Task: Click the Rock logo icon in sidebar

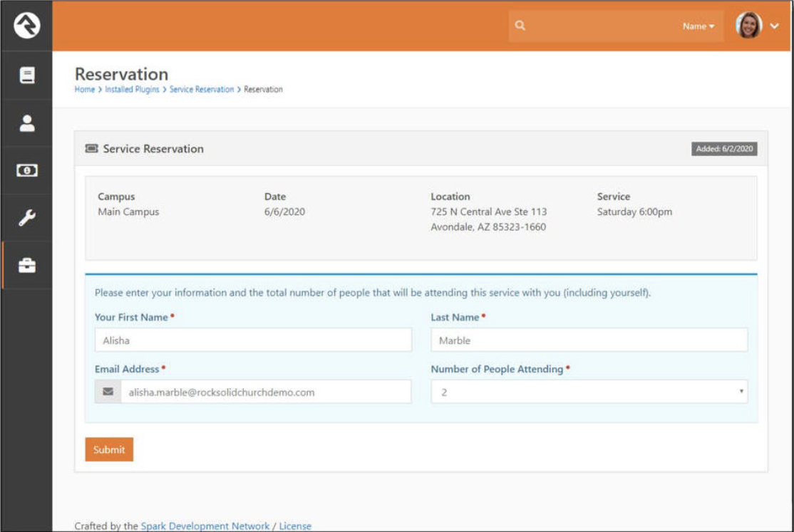Action: click(26, 26)
